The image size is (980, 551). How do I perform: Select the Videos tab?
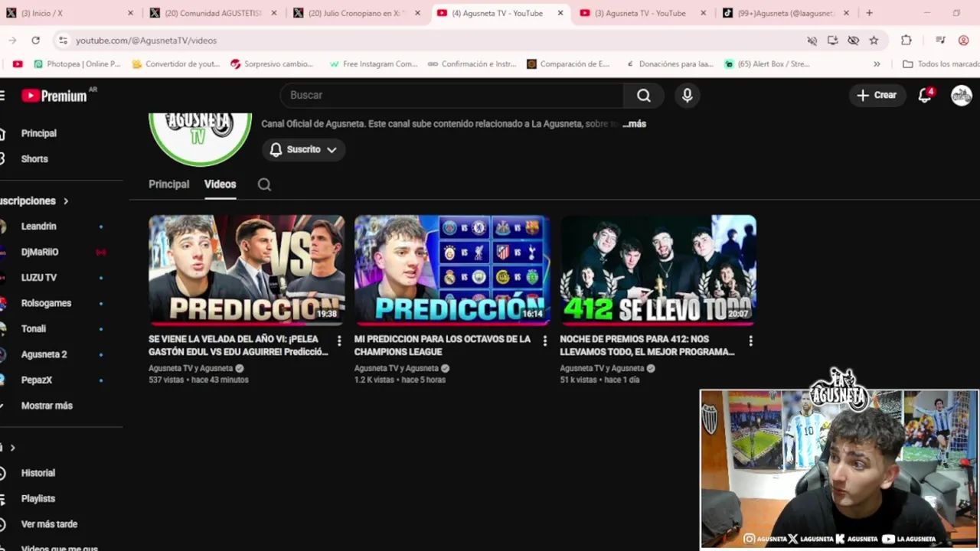point(220,184)
